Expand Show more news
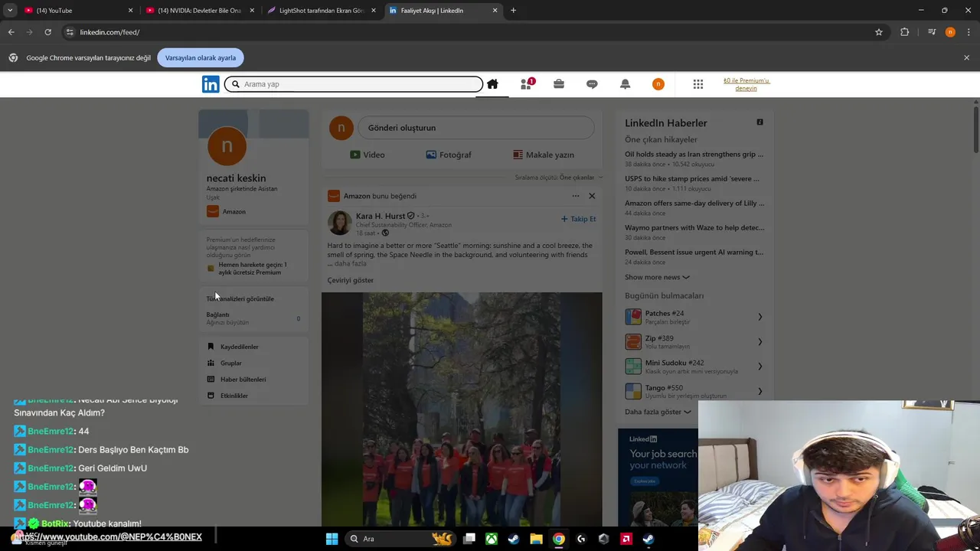This screenshot has height=551, width=980. pos(657,277)
